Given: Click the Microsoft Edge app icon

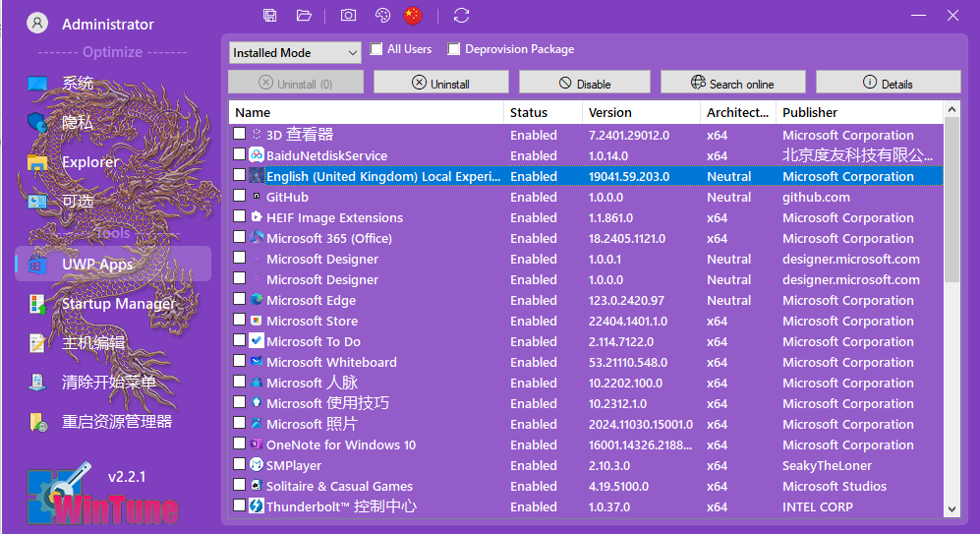Looking at the screenshot, I should pos(257,299).
